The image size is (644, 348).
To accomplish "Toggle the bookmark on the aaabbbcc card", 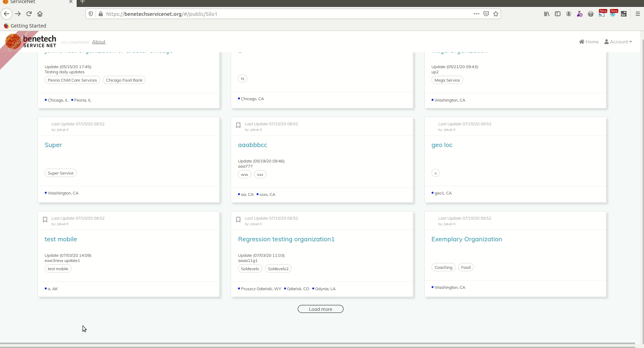I will [x=238, y=125].
